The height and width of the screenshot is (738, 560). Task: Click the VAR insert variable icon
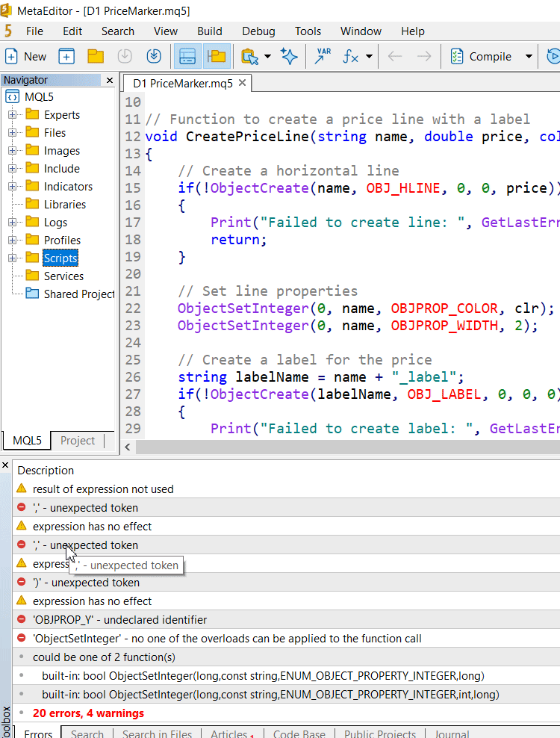click(323, 57)
